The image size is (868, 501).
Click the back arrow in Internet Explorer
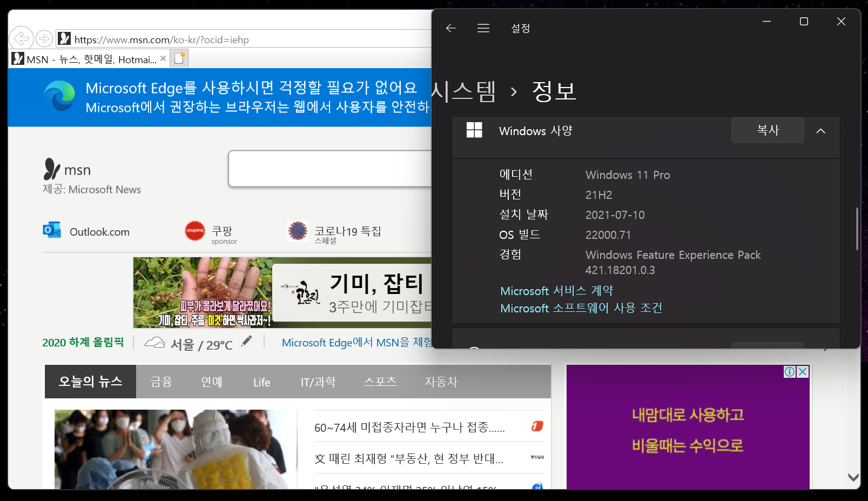coord(21,39)
